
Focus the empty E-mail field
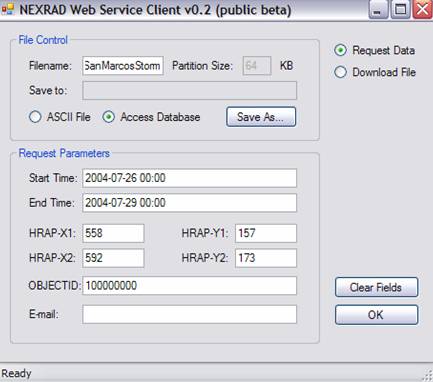(189, 314)
